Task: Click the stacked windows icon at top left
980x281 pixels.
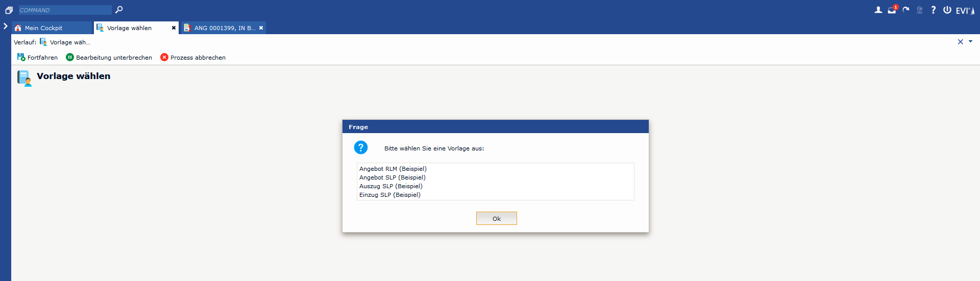Action: pyautogui.click(x=9, y=10)
